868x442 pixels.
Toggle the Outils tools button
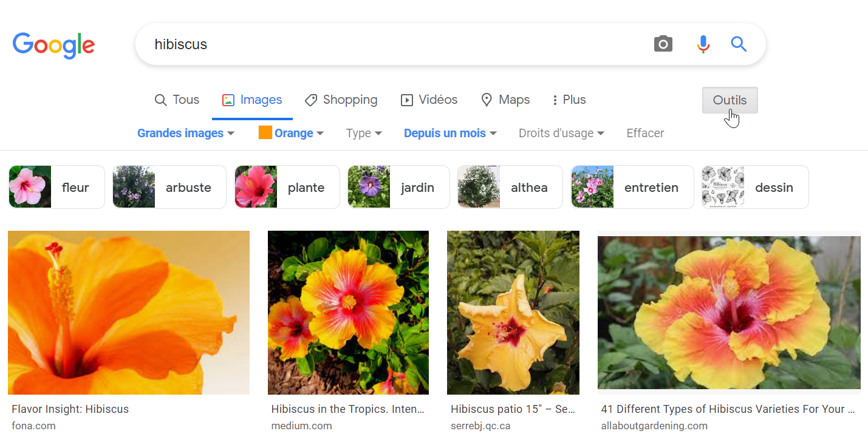tap(730, 100)
